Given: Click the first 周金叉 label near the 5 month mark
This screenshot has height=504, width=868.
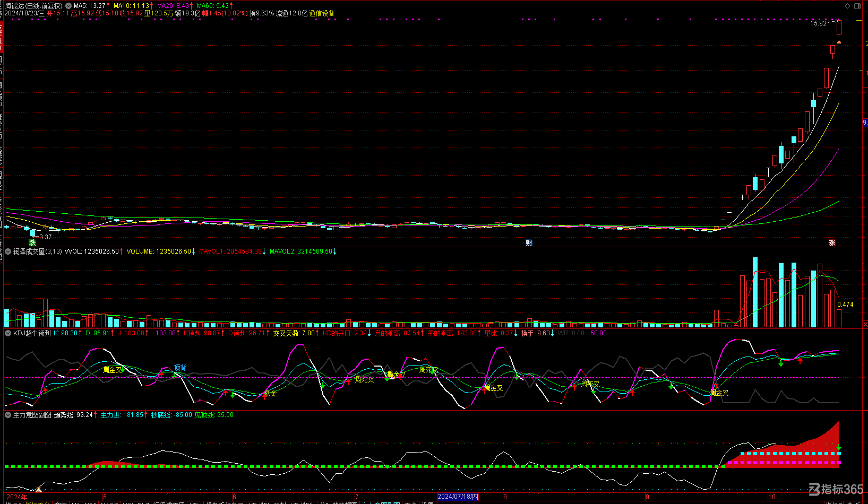Looking at the screenshot, I should [x=113, y=370].
